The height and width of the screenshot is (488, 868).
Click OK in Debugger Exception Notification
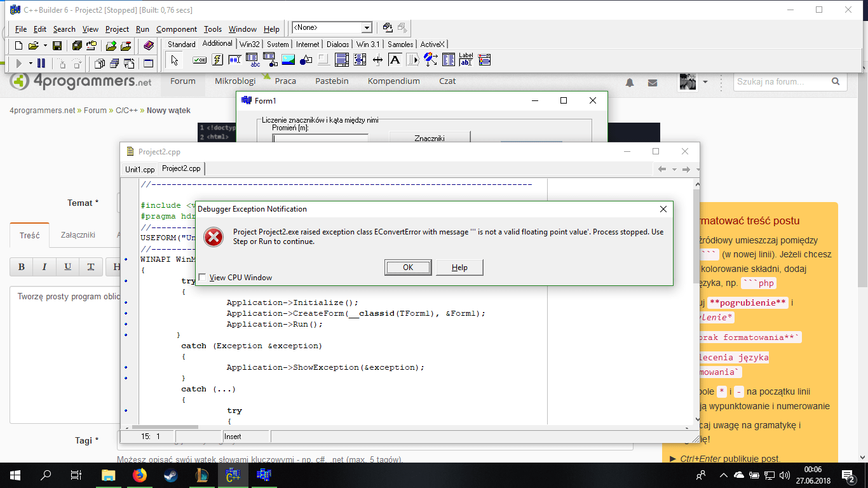[x=408, y=268]
